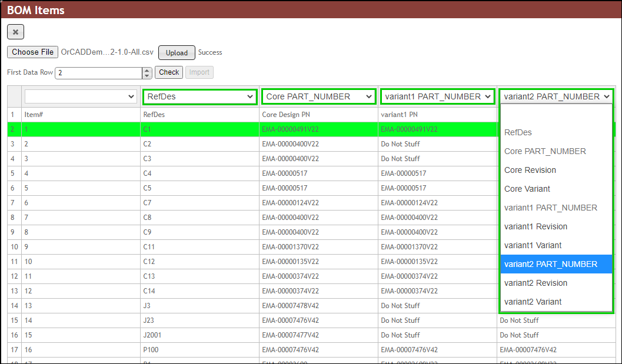Viewport: 622px width, 364px height.
Task: Increment First Data Row using the up arrow
Action: click(146, 69)
